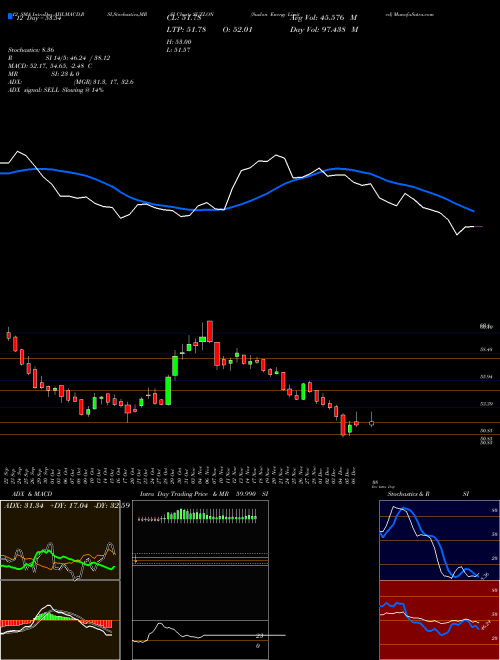The image size is (500, 660).
Task: Select the O: 52.01 open price
Action: point(236,29)
